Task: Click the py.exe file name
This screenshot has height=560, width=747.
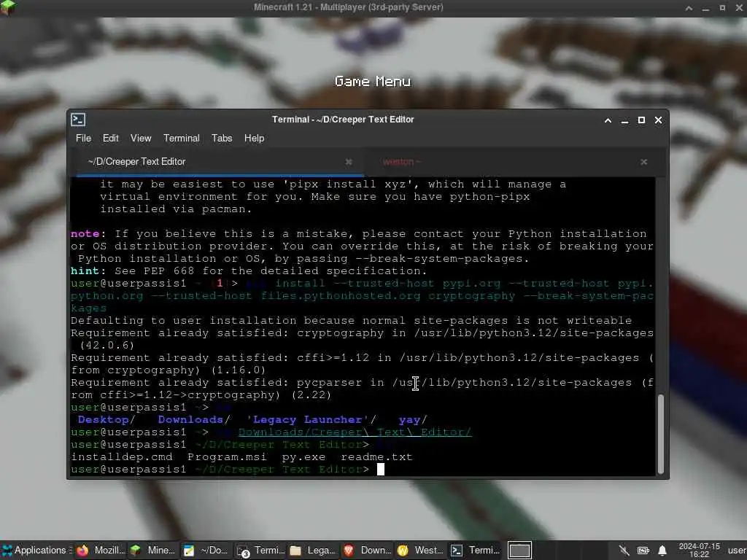Action: (x=303, y=457)
